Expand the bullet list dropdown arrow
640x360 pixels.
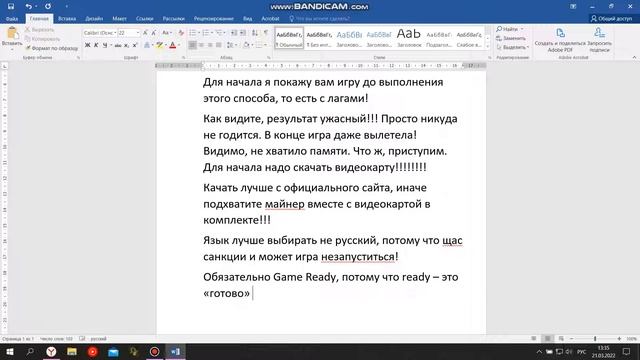coord(199,33)
